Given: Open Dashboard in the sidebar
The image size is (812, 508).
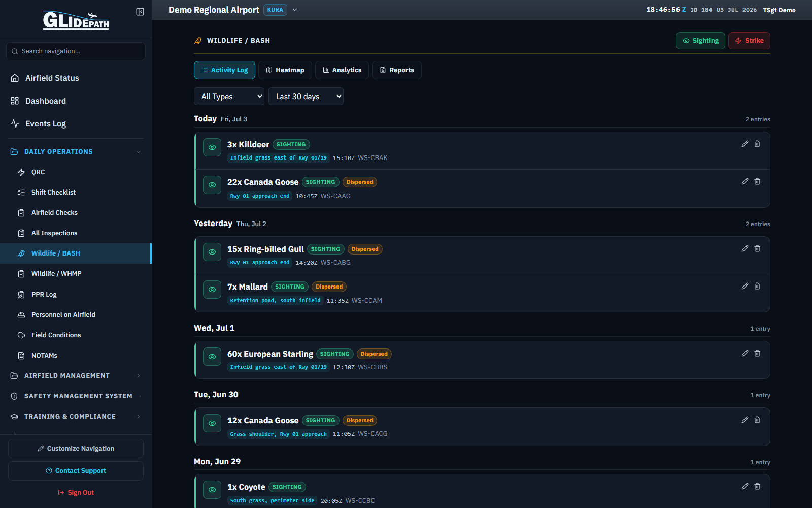Looking at the screenshot, I should coord(76,101).
